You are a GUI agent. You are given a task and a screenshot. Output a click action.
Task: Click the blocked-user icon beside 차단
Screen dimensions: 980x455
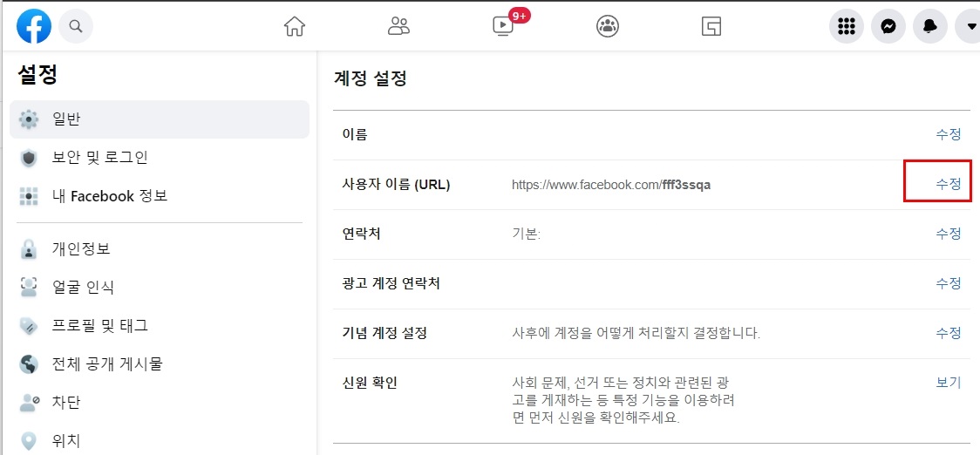29,402
